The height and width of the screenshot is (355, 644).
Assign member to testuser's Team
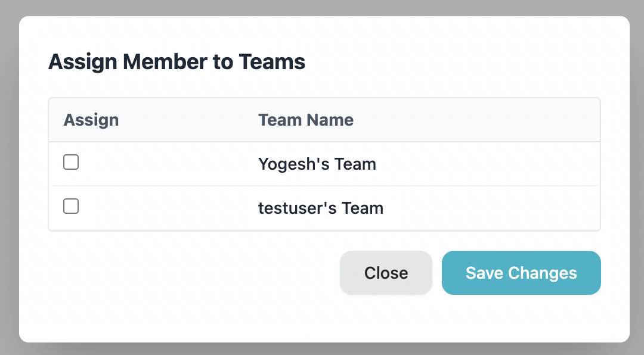coord(71,206)
